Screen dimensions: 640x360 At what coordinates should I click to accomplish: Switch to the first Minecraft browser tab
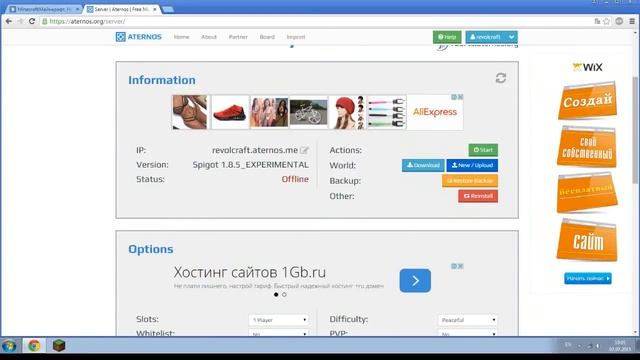pos(44,9)
